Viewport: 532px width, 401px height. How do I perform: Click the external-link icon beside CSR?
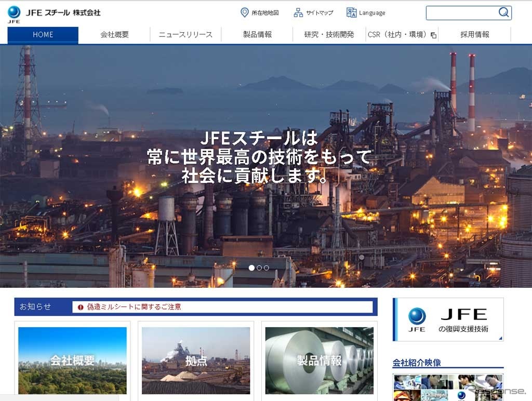coord(433,35)
